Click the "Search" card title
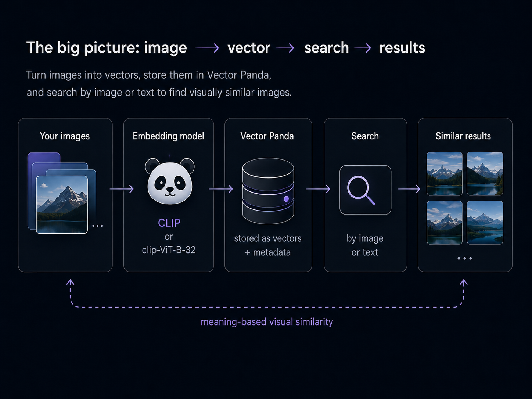Viewport: 532px width, 399px height. coord(365,136)
